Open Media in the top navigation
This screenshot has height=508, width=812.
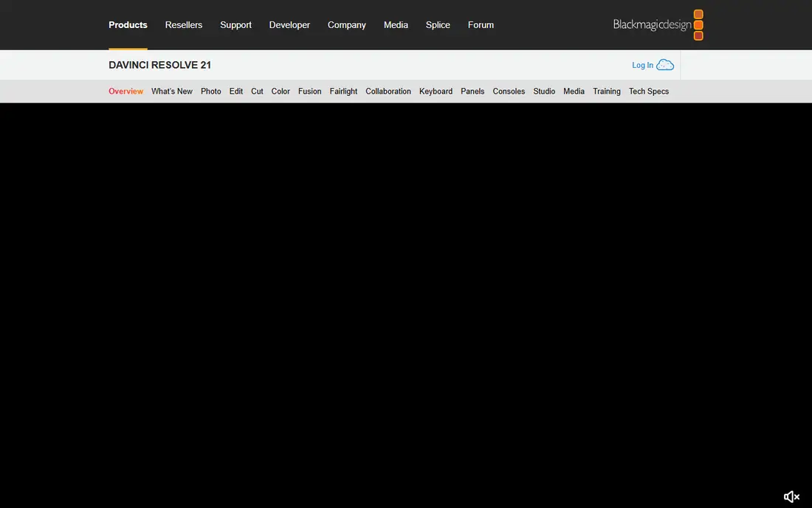(396, 25)
